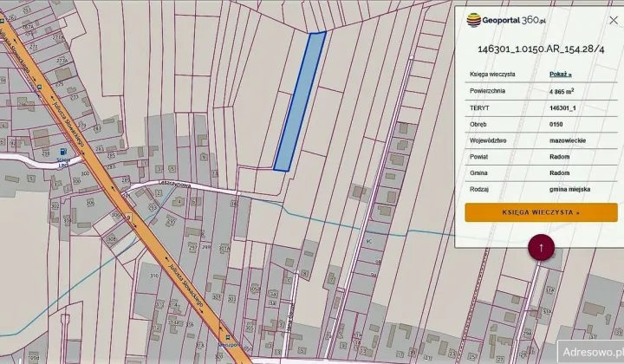Click house number 9C on the map
The image size is (624, 364).
pyautogui.click(x=369, y=241)
